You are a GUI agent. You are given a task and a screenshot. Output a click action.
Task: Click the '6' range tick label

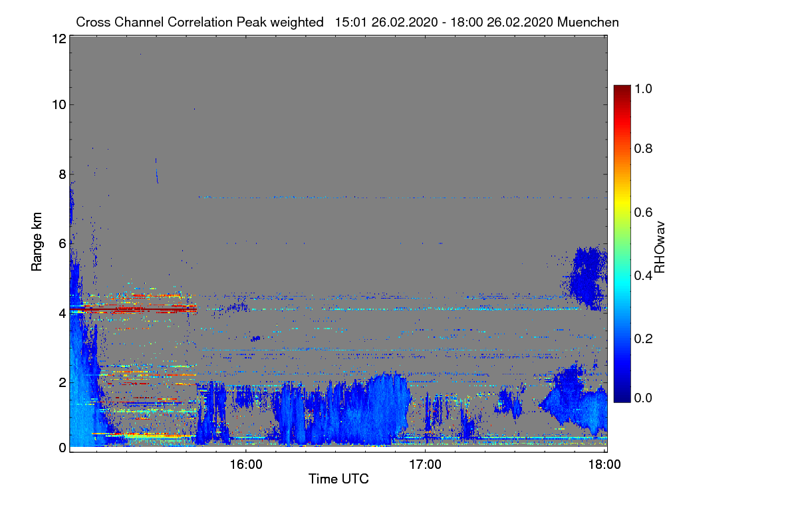click(x=63, y=244)
